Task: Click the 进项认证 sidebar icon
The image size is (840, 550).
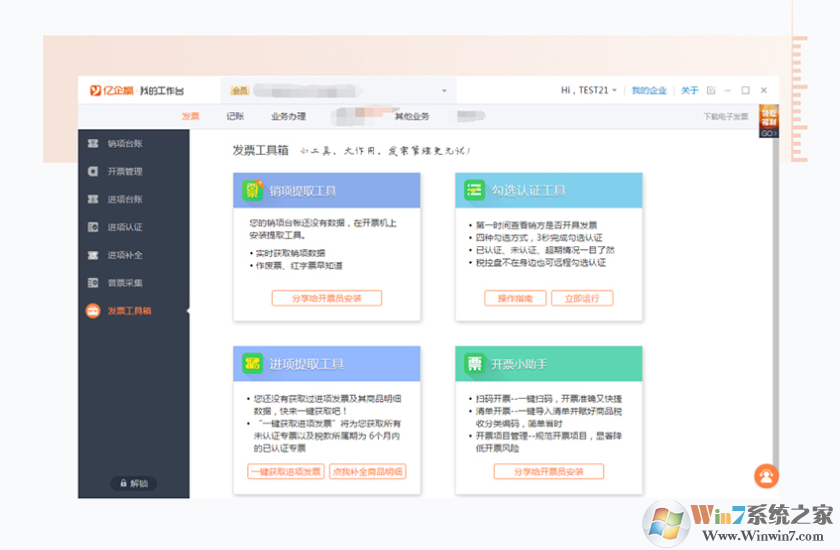Action: pos(93,227)
